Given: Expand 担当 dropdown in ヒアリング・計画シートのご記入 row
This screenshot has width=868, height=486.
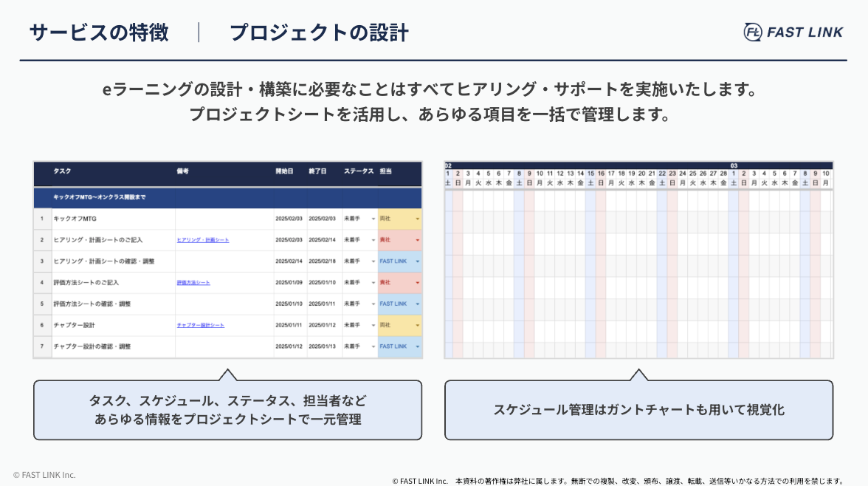Looking at the screenshot, I should [418, 240].
